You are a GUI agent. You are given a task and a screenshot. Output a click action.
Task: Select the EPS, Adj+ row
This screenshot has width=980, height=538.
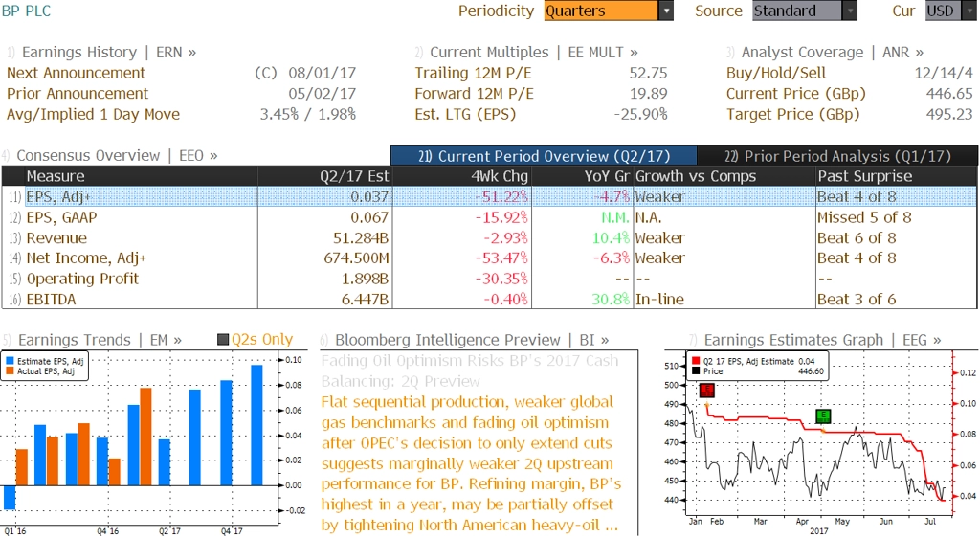pos(489,197)
